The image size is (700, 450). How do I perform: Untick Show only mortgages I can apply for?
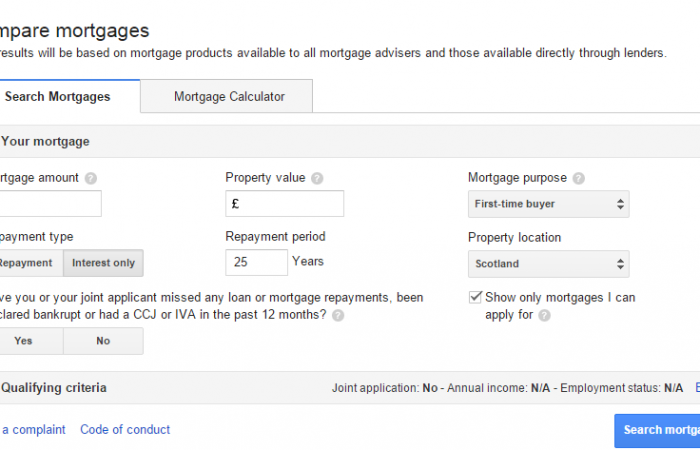[x=476, y=297]
